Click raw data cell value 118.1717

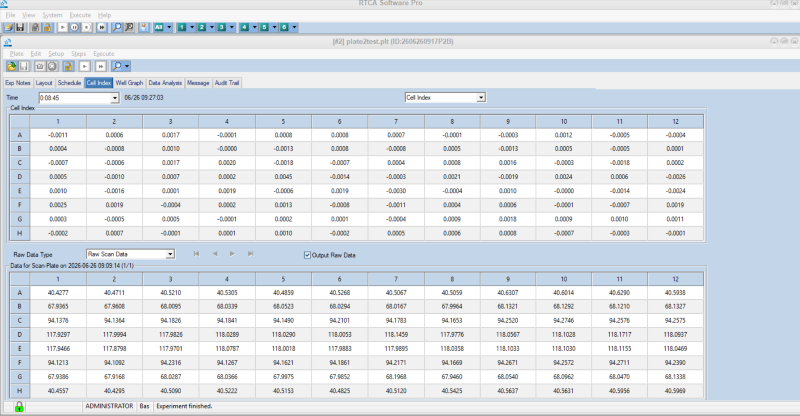coord(619,334)
